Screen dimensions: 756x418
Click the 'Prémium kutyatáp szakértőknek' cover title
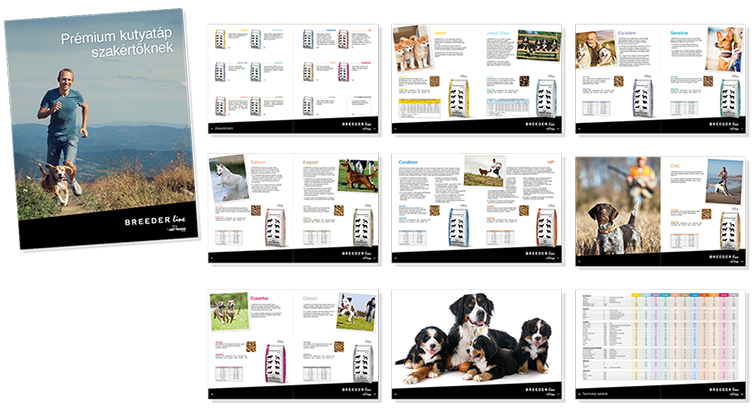click(x=117, y=41)
